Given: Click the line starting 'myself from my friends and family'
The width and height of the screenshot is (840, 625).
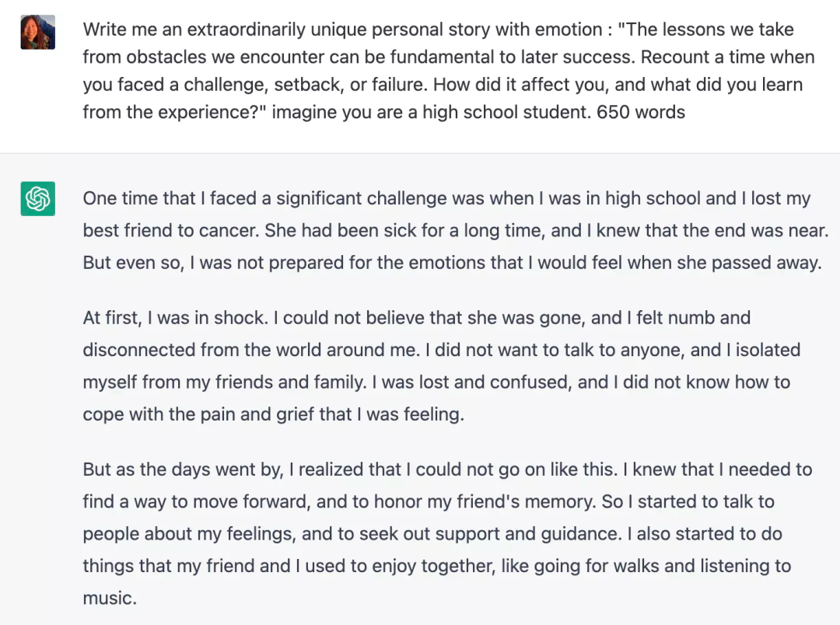Looking at the screenshot, I should click(x=436, y=382).
